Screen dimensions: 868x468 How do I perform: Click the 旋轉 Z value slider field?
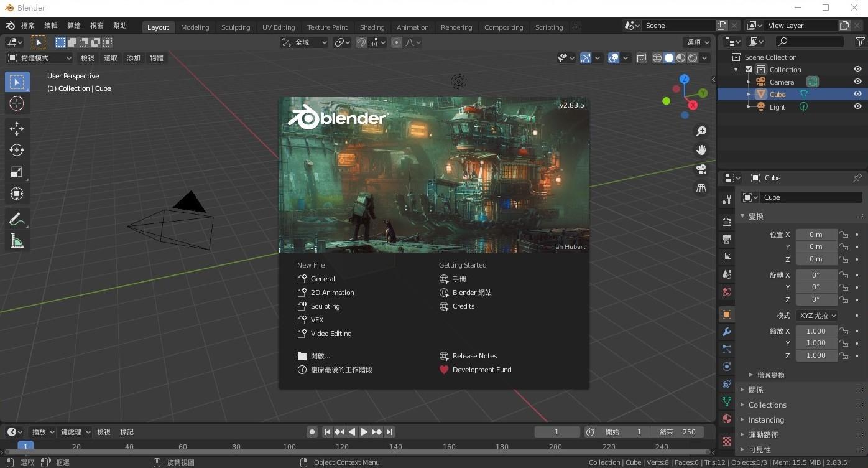(816, 299)
